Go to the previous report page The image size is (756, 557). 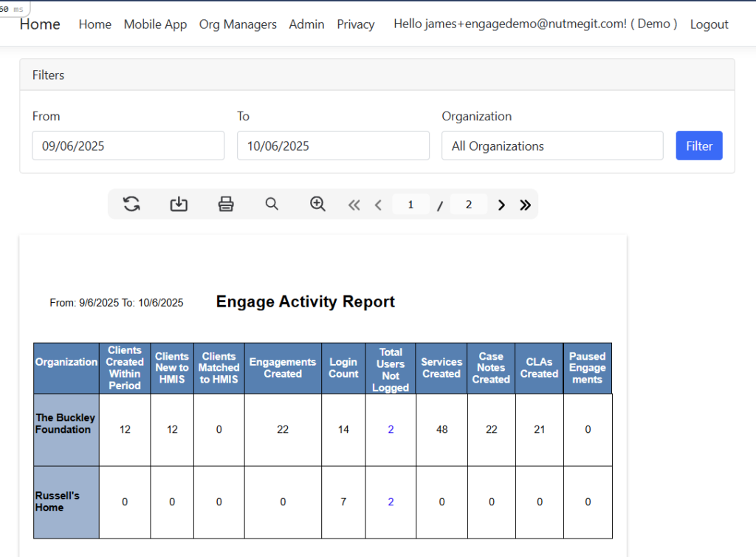[x=378, y=205]
